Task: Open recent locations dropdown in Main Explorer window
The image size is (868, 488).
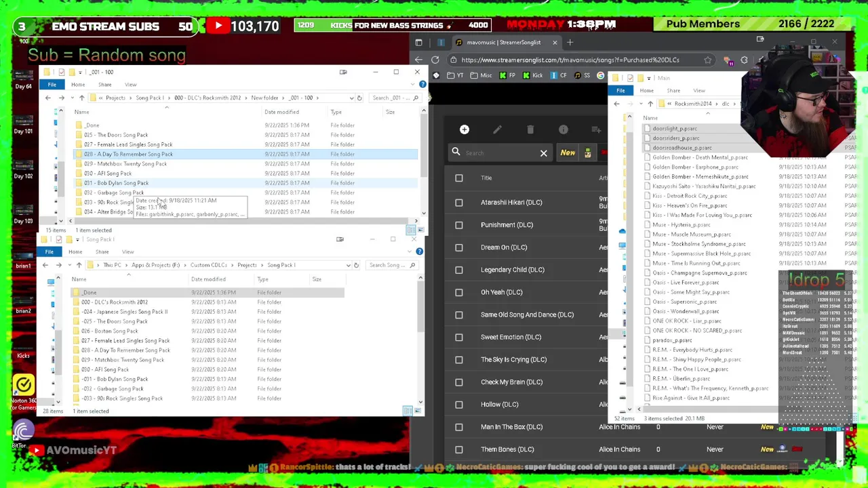Action: pyautogui.click(x=641, y=104)
